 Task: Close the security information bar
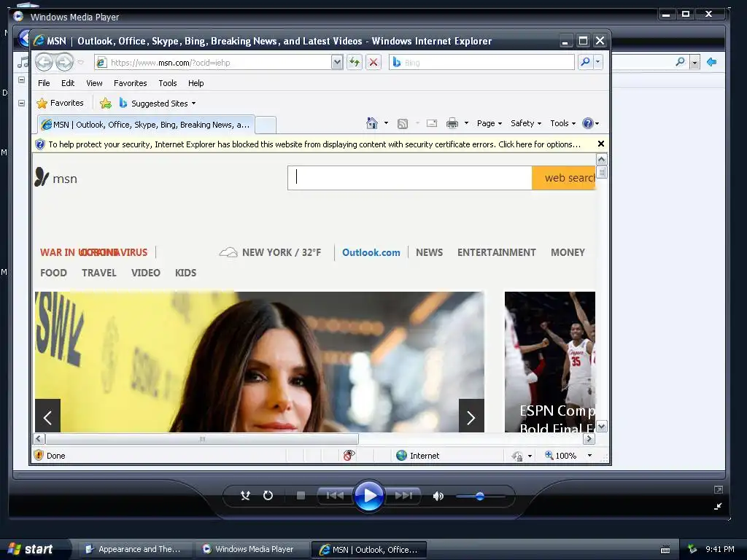point(601,144)
